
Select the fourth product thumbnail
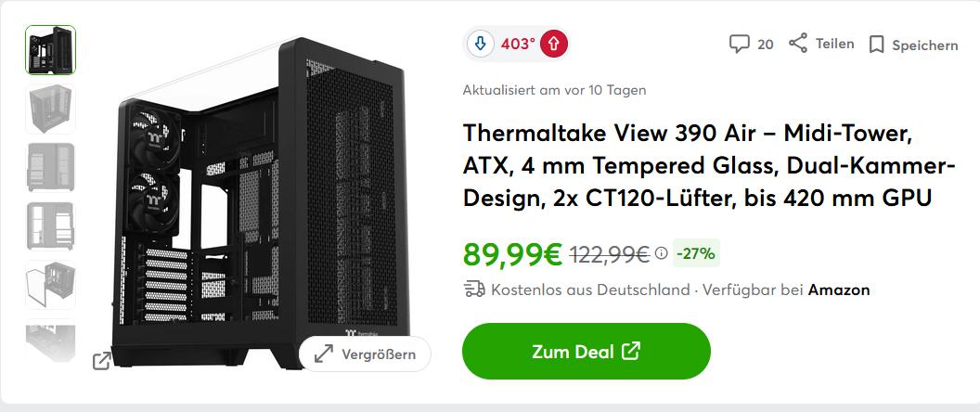(x=51, y=225)
